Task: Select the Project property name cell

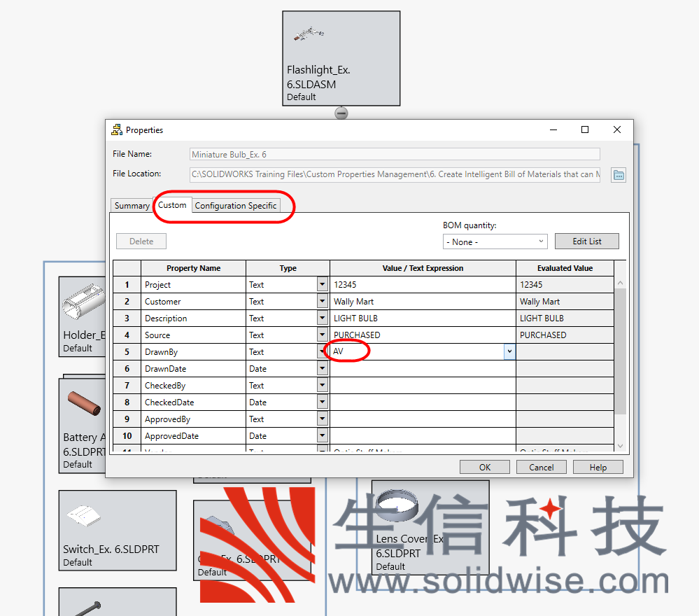Action: click(x=193, y=285)
